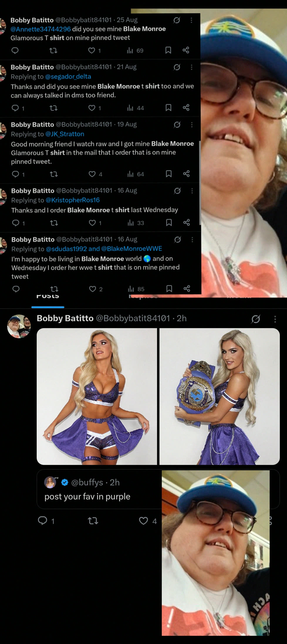Image resolution: width=287 pixels, height=644 pixels.
Task: Open Bobby Batitto's profile avatar on the 2h post
Action: (x=19, y=326)
